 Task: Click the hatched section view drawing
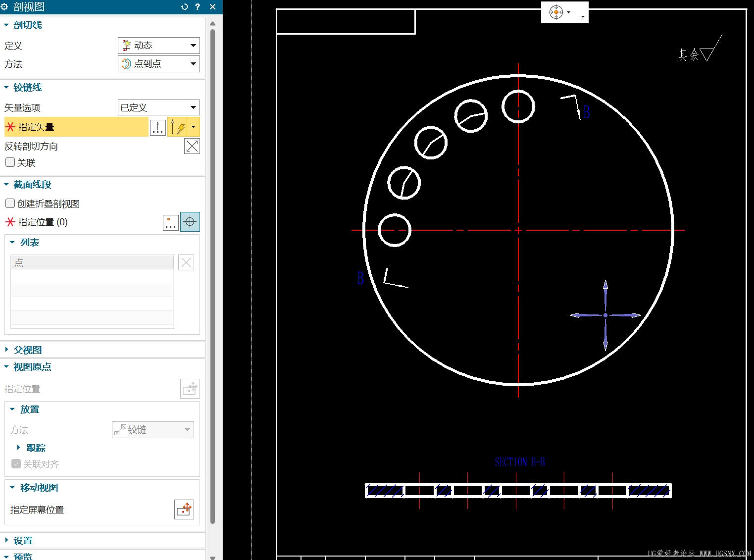coord(518,491)
